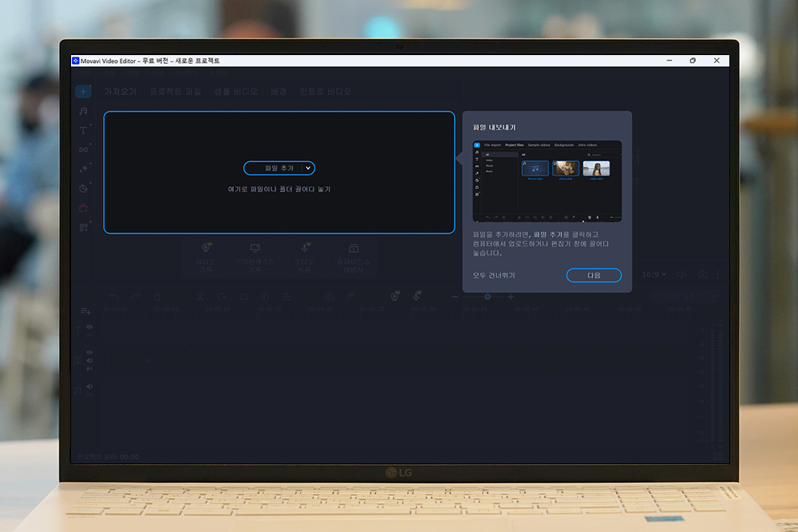Image resolution: width=798 pixels, height=532 pixels.
Task: Click the 다음 button in the tutorial popup
Action: click(594, 275)
